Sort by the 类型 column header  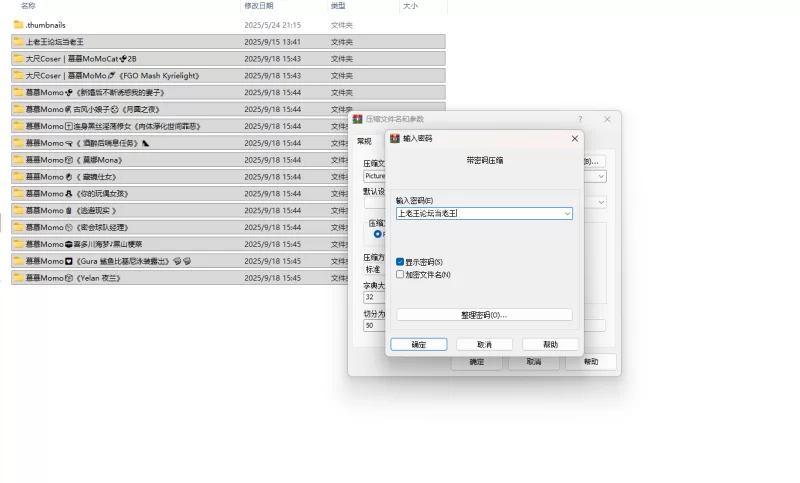(x=338, y=6)
